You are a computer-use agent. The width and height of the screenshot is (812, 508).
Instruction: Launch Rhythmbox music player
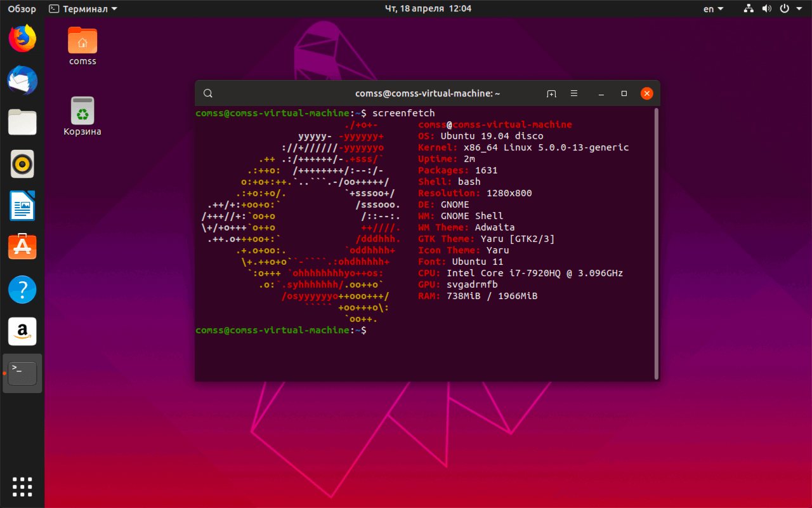[22, 164]
